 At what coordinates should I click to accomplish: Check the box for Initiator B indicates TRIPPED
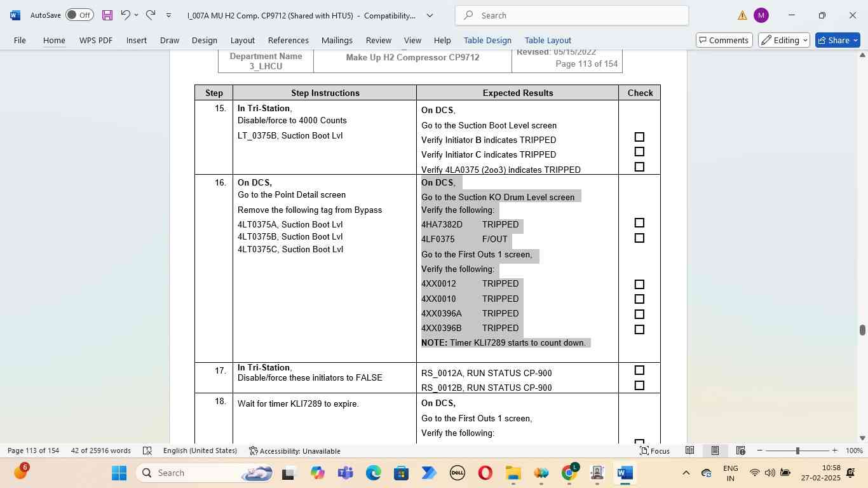(x=639, y=137)
